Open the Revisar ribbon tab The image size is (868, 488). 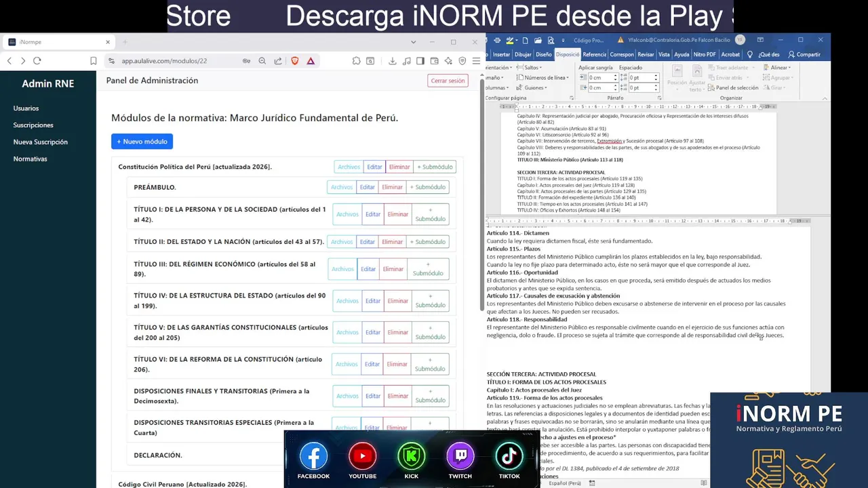(x=646, y=54)
